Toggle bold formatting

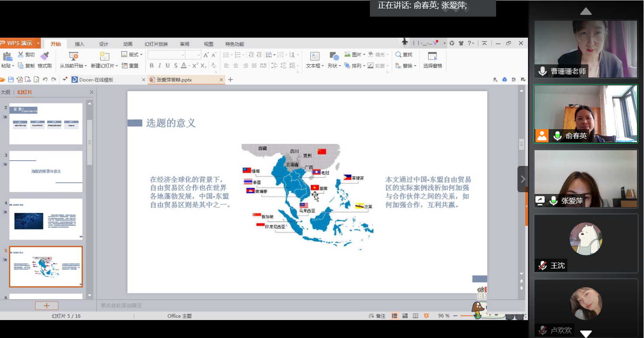[151, 66]
